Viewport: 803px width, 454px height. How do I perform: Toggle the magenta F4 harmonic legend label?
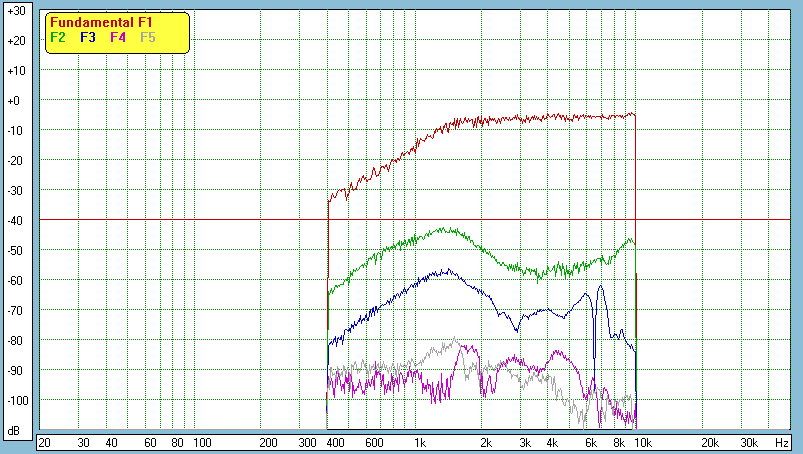118,37
